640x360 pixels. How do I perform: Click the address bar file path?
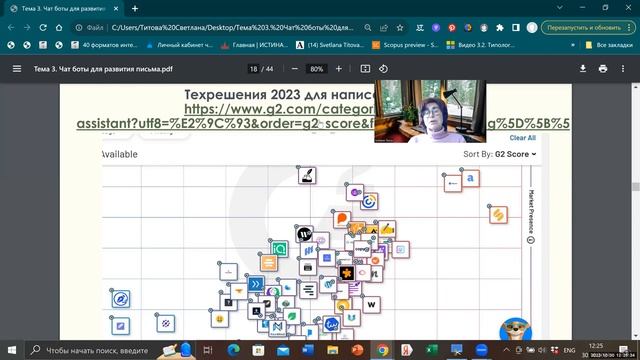[x=232, y=28]
